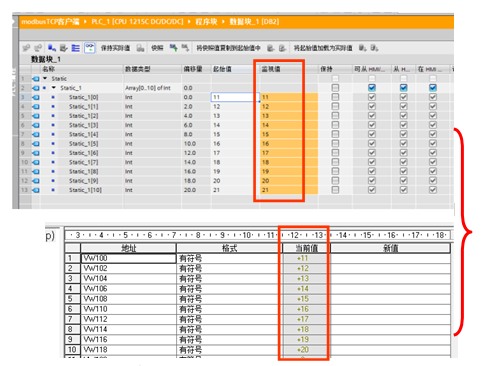Image resolution: width=484 pixels, height=366 pixels.
Task: Select row number 9 in status chart
Action: tap(72, 340)
